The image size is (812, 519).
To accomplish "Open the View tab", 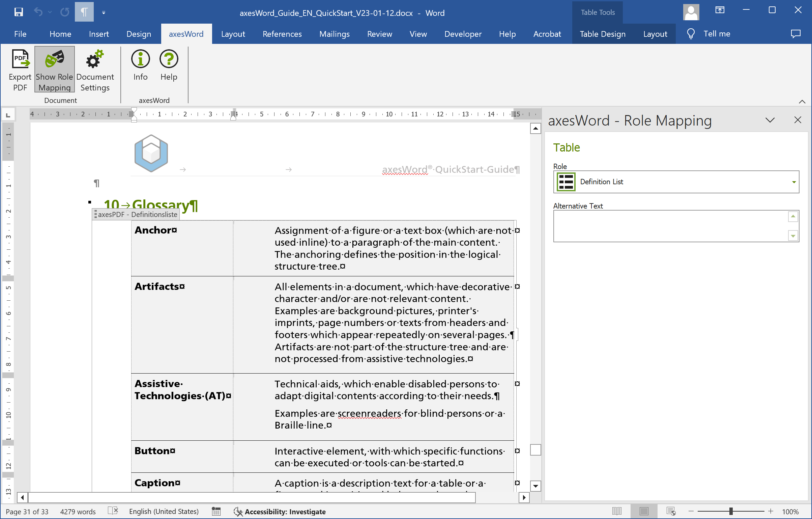I will click(418, 34).
